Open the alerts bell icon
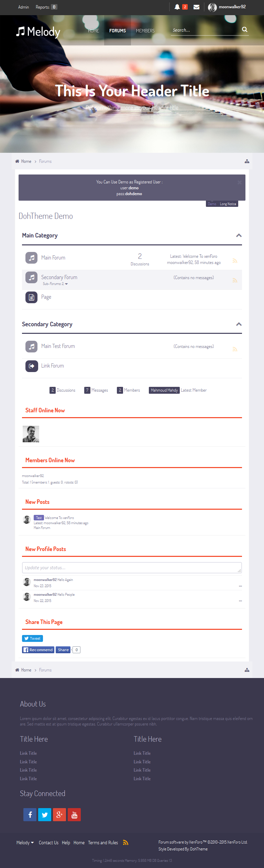Viewport: 264px width, 868px height. point(177,7)
